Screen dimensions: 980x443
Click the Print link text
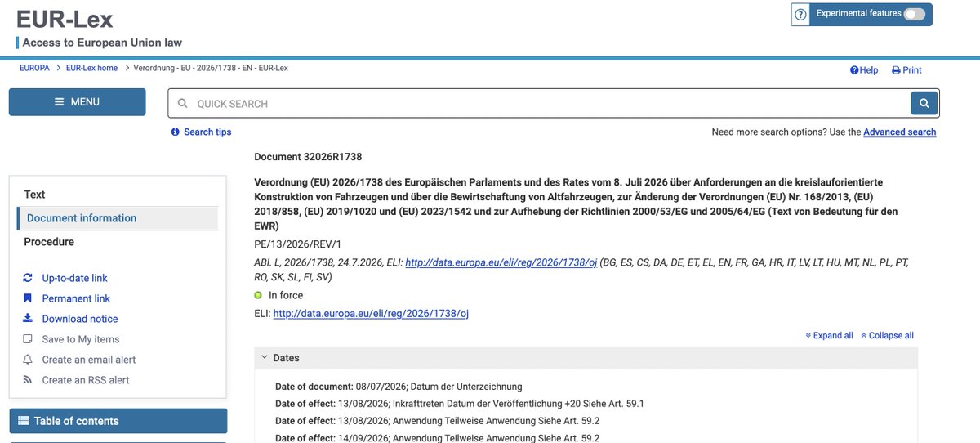(x=912, y=70)
